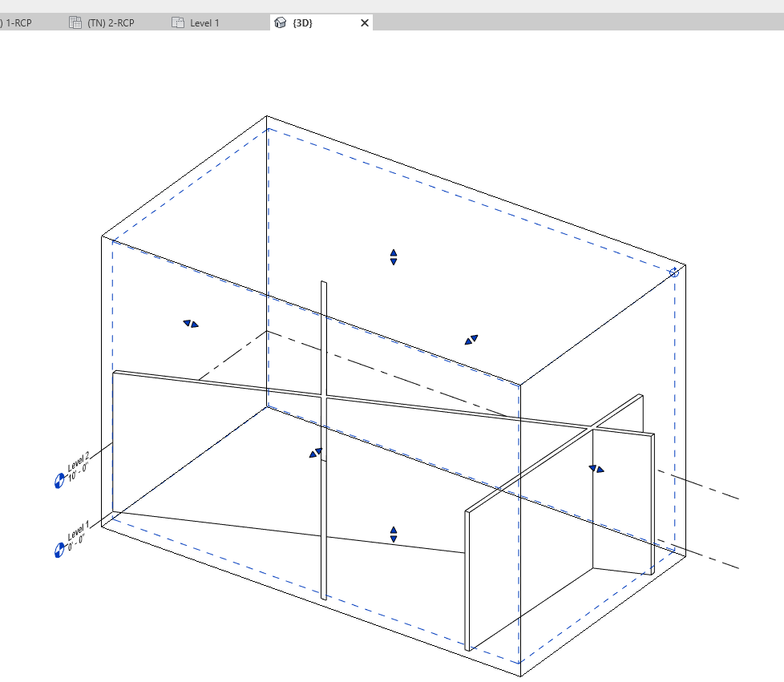This screenshot has height=682, width=784.
Task: Click the left face section box arrow grip
Action: coord(191,323)
